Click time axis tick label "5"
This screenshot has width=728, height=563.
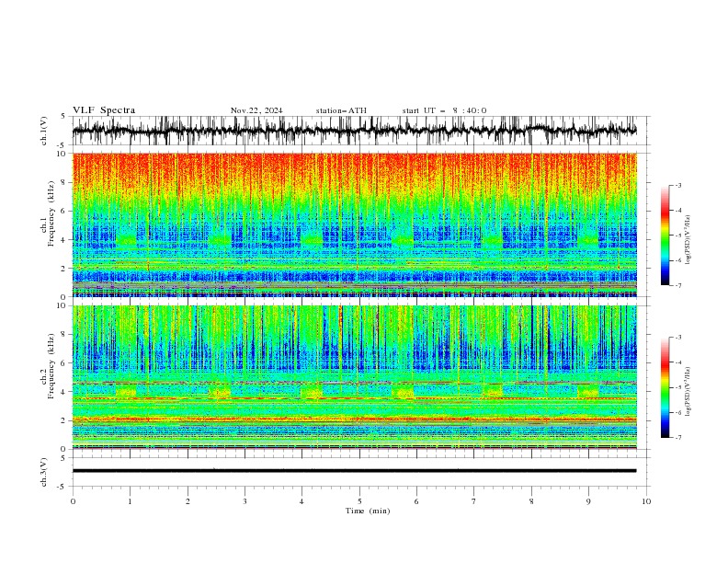pyautogui.click(x=359, y=501)
